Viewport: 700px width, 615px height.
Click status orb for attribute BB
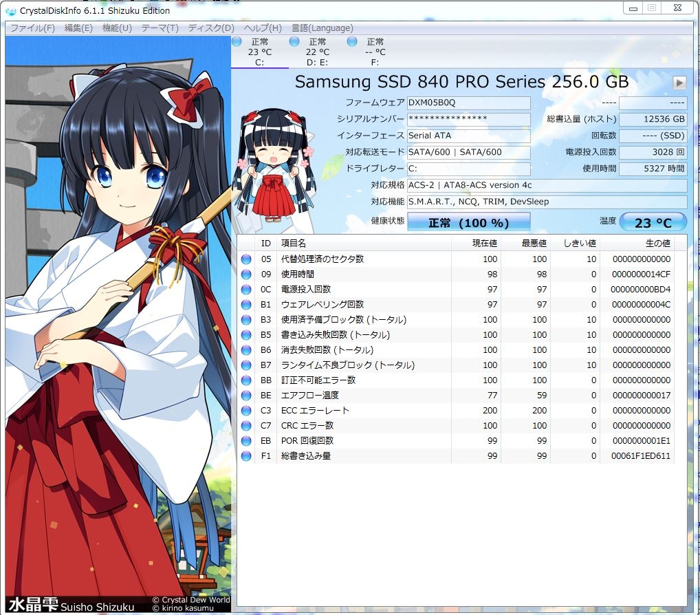click(x=246, y=380)
